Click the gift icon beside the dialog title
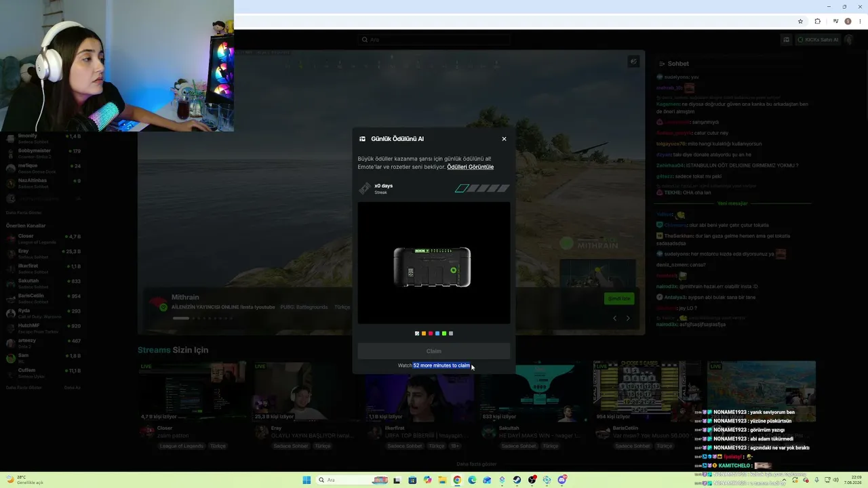This screenshot has width=868, height=488. pos(362,139)
